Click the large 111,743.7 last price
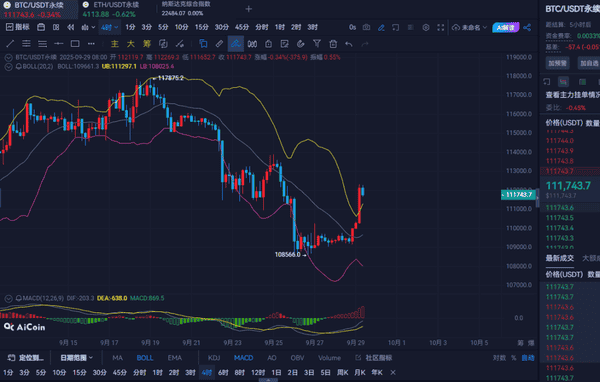Viewport: 600px width, 382px height. [568, 186]
